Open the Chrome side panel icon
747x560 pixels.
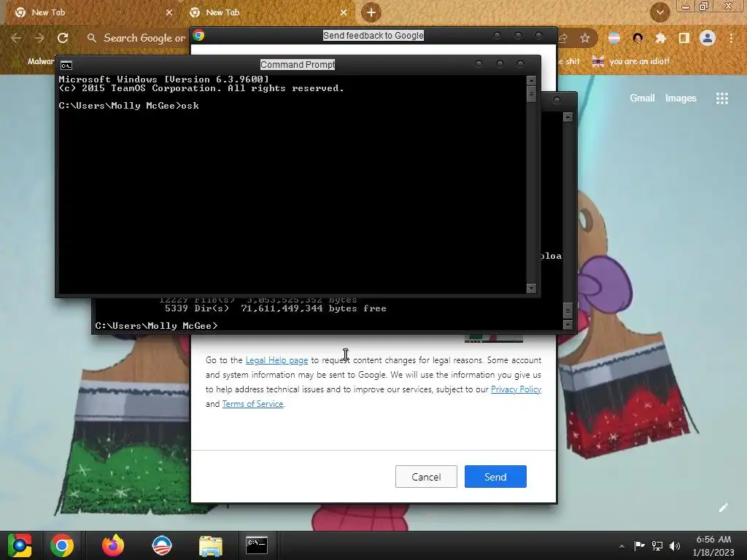pos(684,38)
